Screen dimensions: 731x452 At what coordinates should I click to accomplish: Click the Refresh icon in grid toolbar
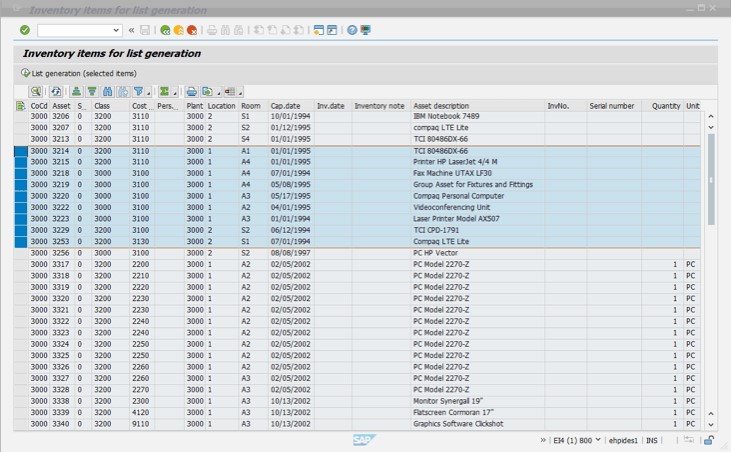[56, 92]
